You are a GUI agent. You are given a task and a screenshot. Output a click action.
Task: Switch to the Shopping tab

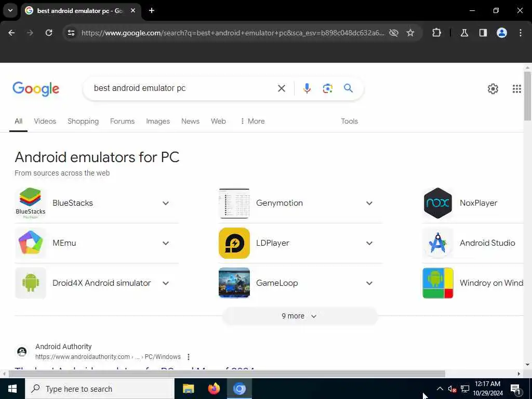tap(83, 121)
